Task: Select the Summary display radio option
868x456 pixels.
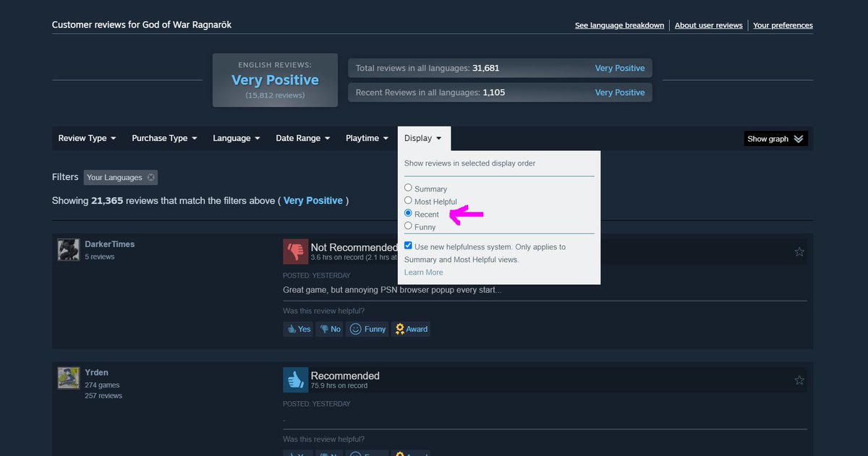Action: click(x=408, y=188)
